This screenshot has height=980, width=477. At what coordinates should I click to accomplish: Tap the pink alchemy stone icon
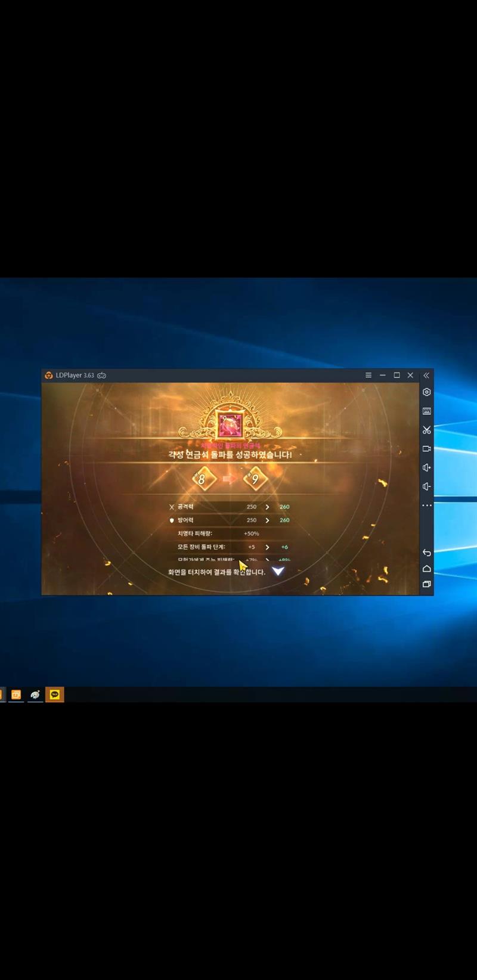click(x=230, y=423)
